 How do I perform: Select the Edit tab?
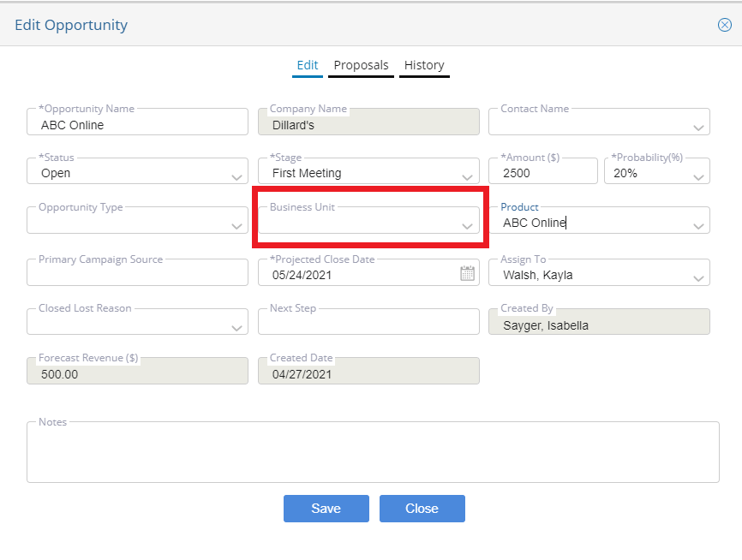pos(307,65)
